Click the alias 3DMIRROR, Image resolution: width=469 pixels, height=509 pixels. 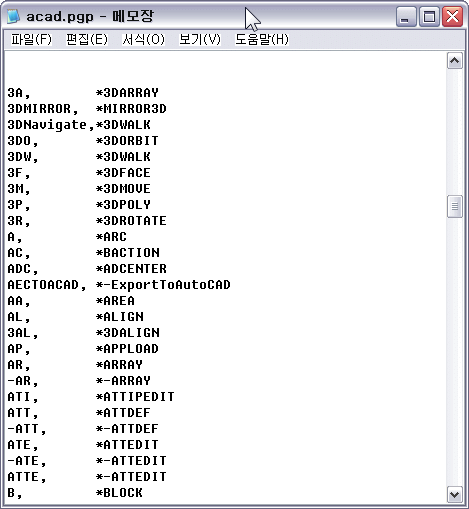point(43,109)
